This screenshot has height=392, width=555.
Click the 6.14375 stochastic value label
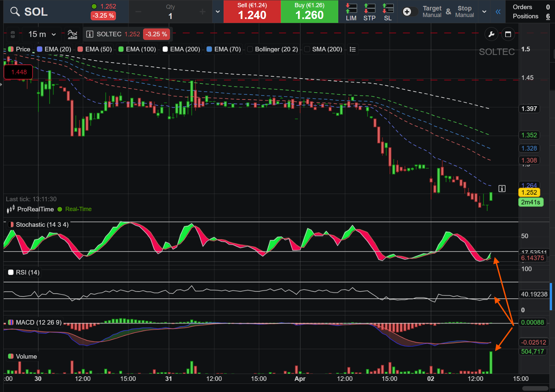[x=532, y=258]
